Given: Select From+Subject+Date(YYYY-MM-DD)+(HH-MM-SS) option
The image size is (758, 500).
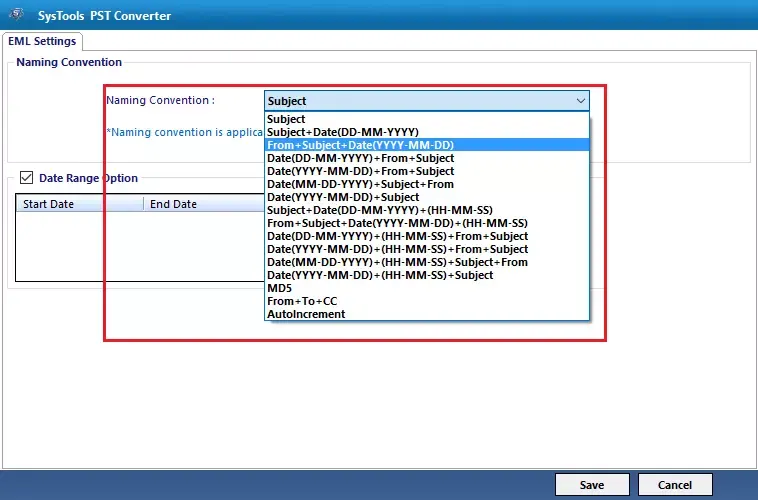Looking at the screenshot, I should pos(427,223).
